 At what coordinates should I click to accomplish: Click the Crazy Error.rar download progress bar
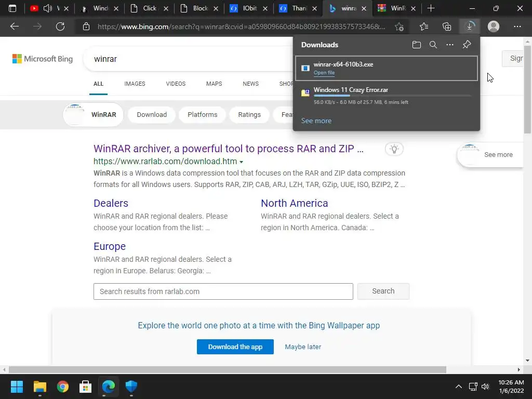pos(392,96)
